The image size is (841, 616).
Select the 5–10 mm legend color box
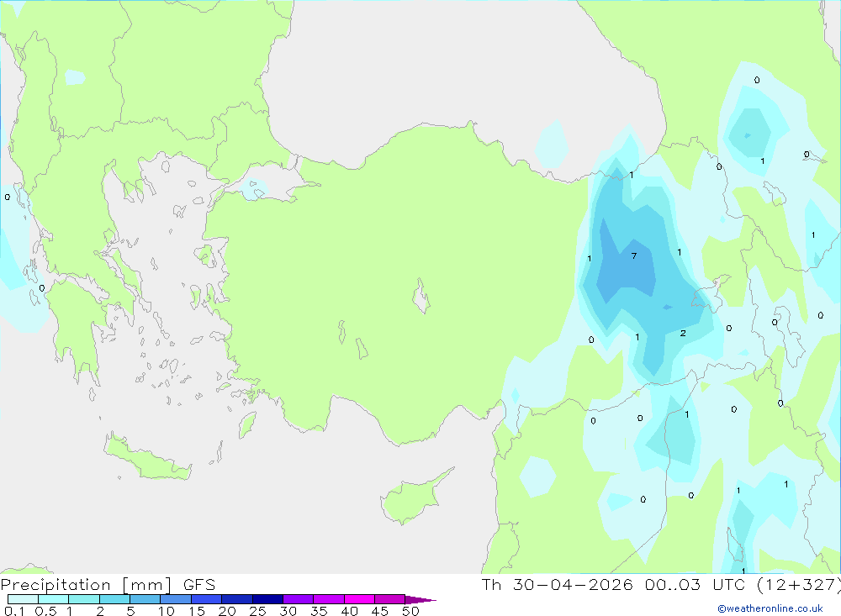point(145,599)
